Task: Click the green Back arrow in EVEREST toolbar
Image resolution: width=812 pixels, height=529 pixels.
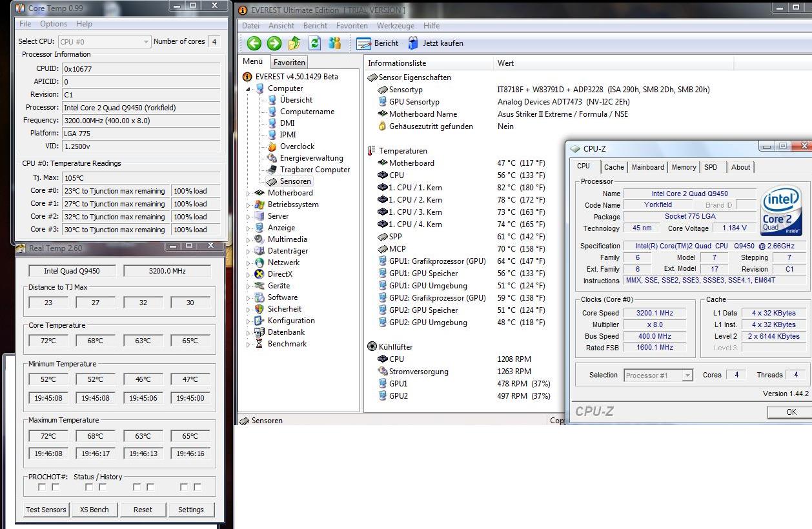Action: click(254, 43)
